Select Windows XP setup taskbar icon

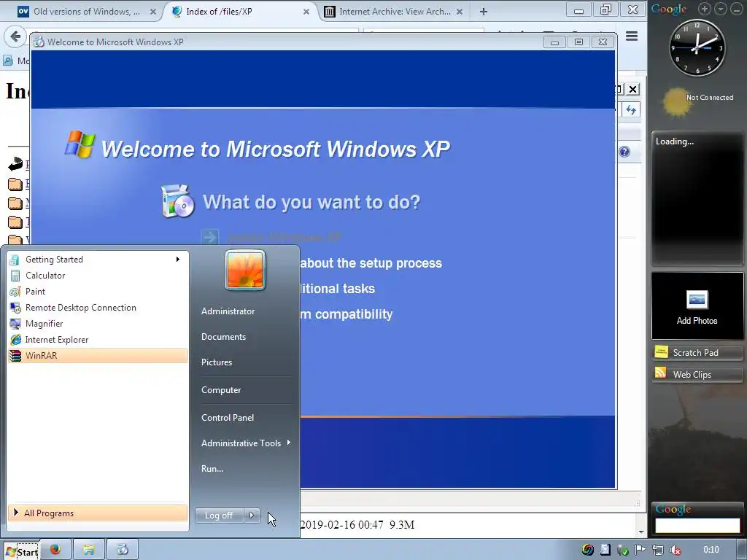click(x=123, y=550)
